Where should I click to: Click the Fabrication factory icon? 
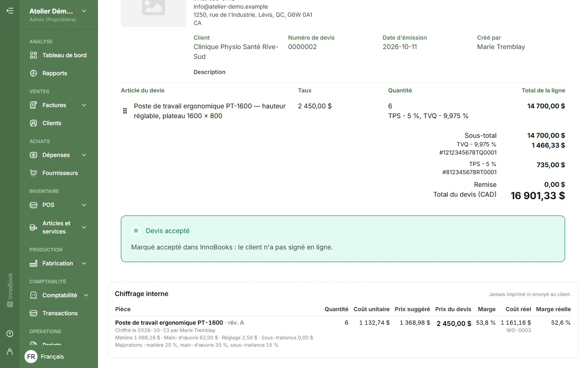pyautogui.click(x=33, y=264)
